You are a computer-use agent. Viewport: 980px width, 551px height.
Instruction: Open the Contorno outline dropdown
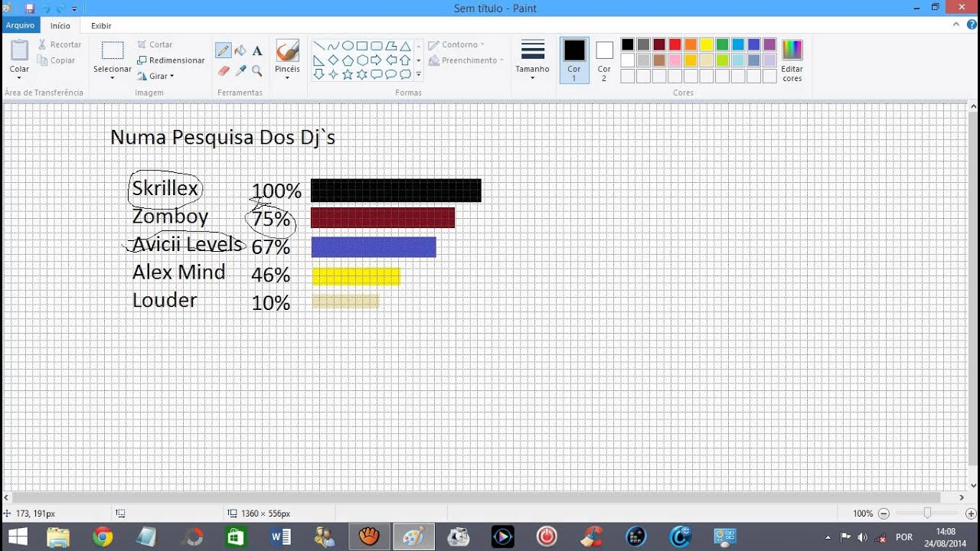pos(456,44)
